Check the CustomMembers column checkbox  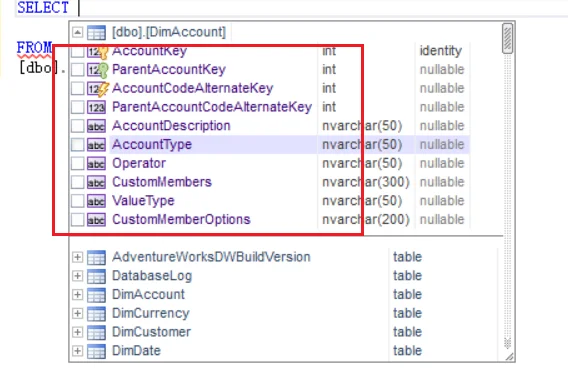pyautogui.click(x=77, y=182)
